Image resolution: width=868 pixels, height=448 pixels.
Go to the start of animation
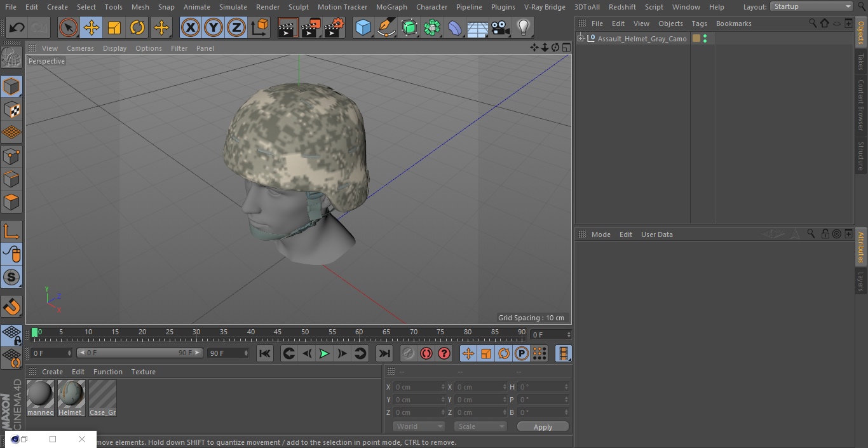(265, 353)
